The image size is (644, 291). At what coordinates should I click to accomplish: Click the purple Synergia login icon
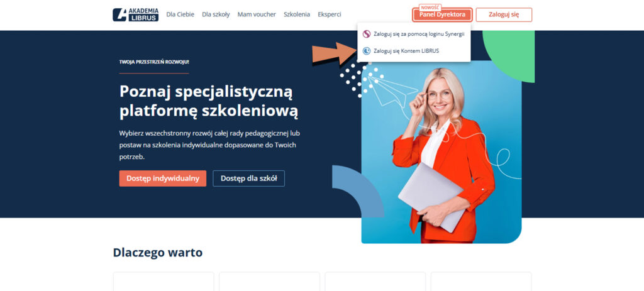pos(367,34)
